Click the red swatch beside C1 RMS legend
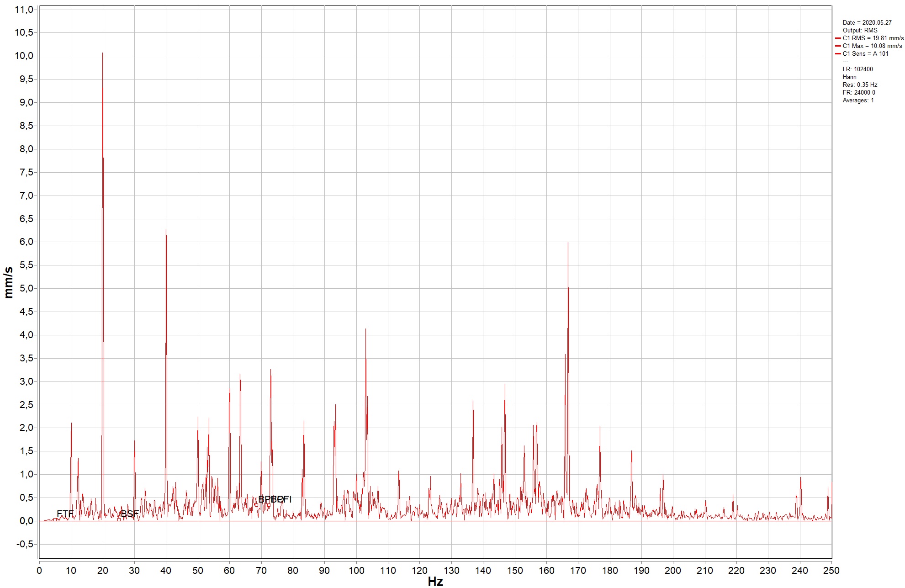This screenshot has height=588, width=905. 838,38
